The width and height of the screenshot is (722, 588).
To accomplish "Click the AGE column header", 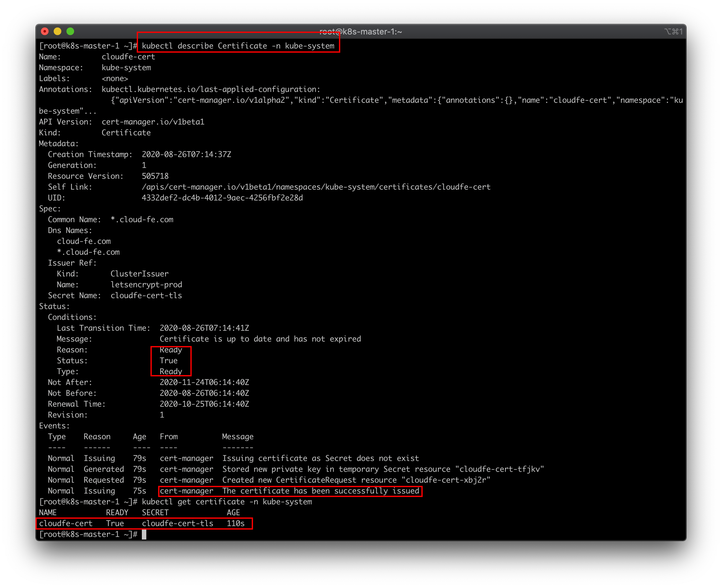I will coord(233,512).
